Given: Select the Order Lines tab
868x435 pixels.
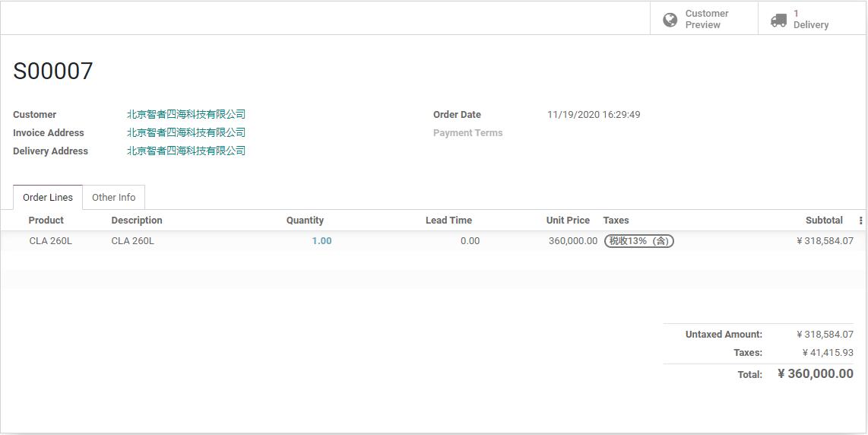Looking at the screenshot, I should point(48,197).
